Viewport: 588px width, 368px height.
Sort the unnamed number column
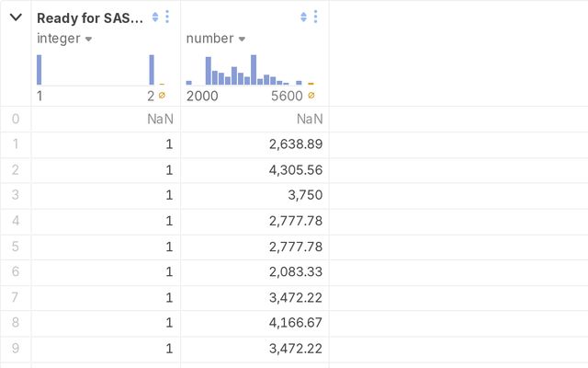tap(305, 17)
